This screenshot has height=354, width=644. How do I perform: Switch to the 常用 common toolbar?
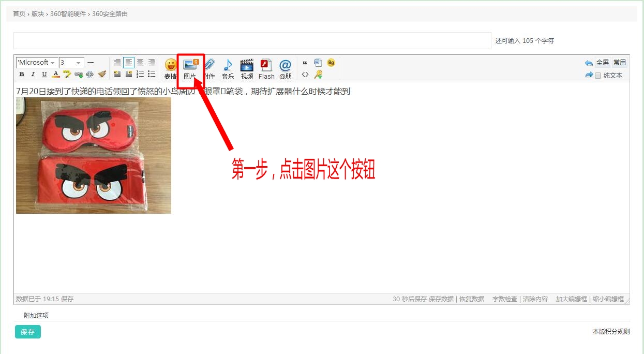pyautogui.click(x=620, y=63)
